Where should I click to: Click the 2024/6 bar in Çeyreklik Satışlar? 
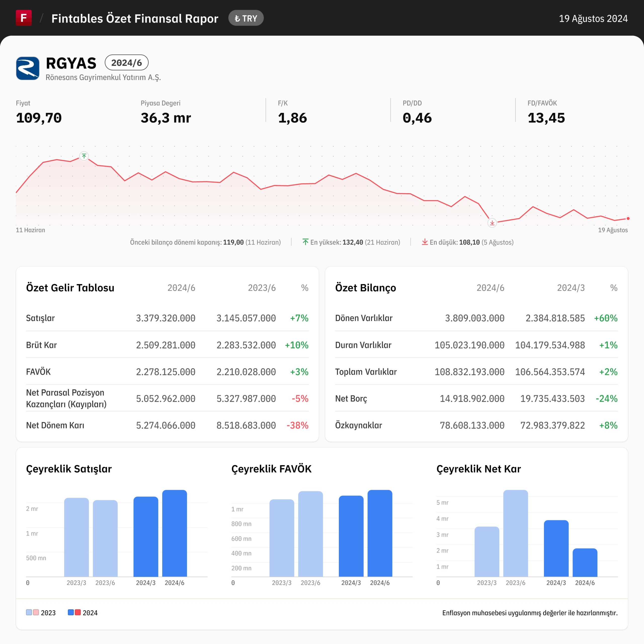coord(175,533)
